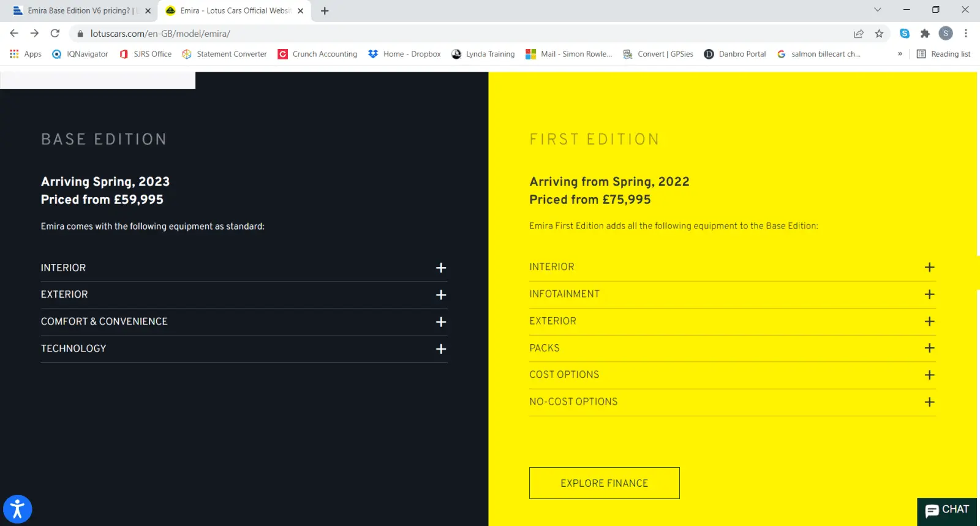
Task: Click the Skype extension icon
Action: coord(905,34)
